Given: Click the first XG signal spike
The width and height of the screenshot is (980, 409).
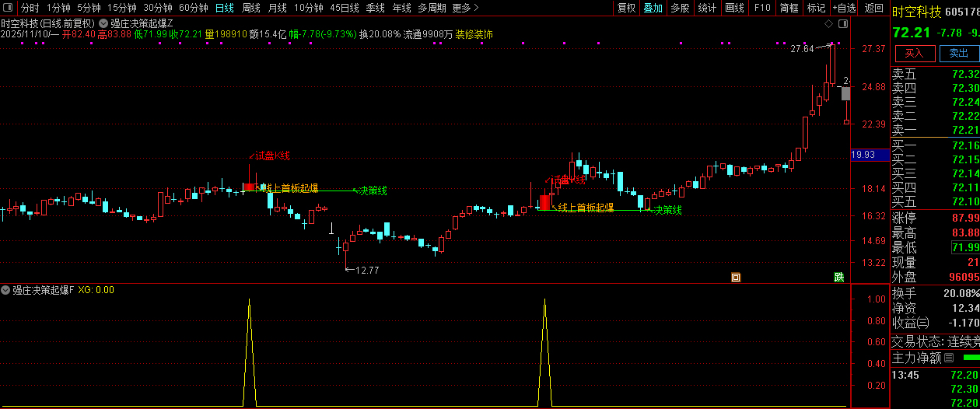Looking at the screenshot, I should point(249,351).
